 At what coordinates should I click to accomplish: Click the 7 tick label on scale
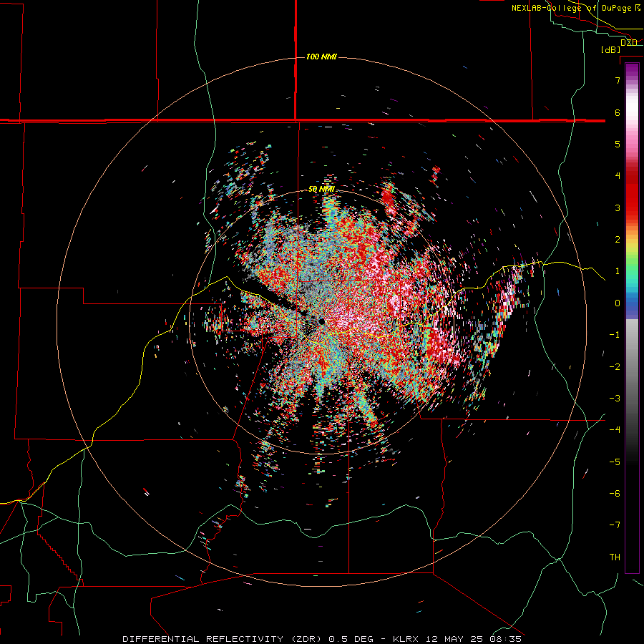pyautogui.click(x=618, y=80)
